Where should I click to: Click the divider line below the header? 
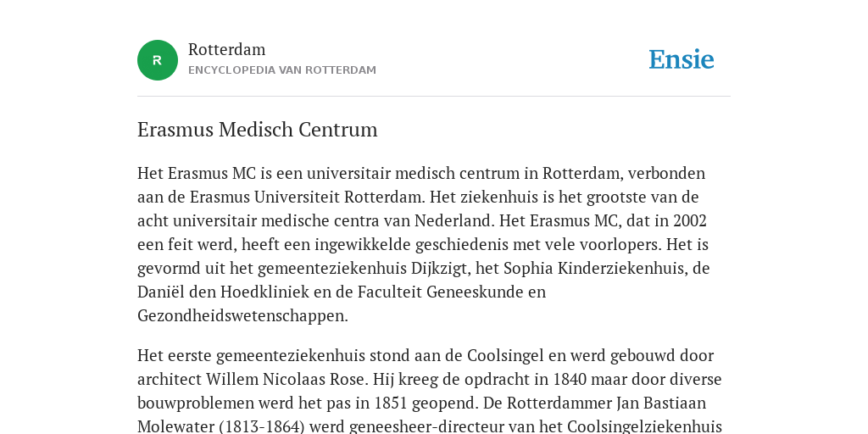[x=434, y=97]
